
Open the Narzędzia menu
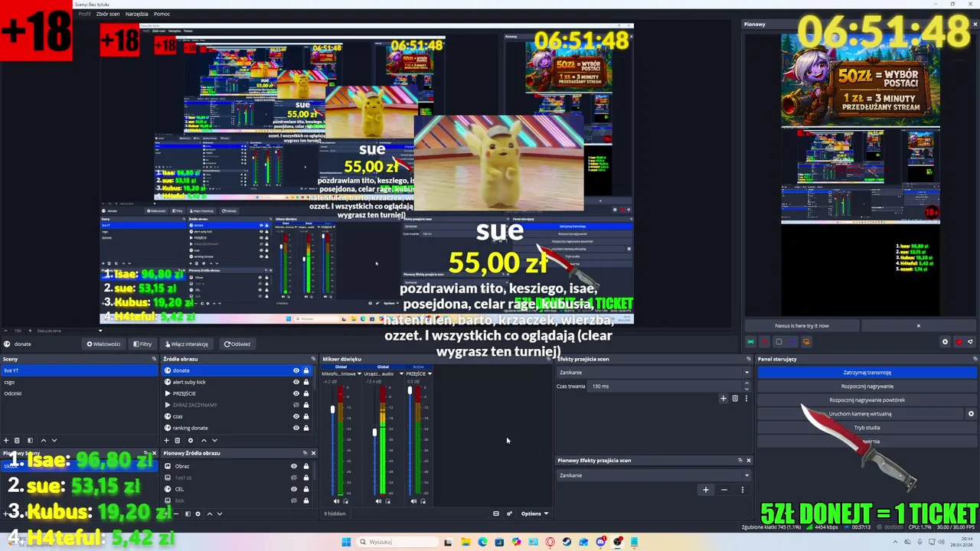pos(137,14)
